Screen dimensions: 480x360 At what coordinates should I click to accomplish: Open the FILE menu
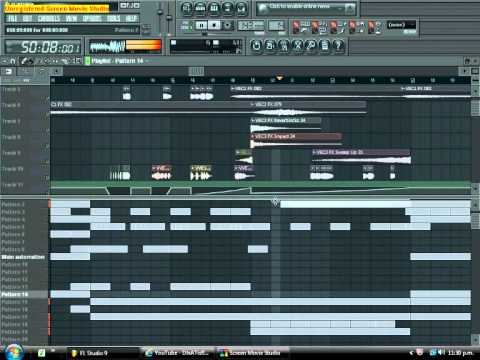[x=12, y=18]
